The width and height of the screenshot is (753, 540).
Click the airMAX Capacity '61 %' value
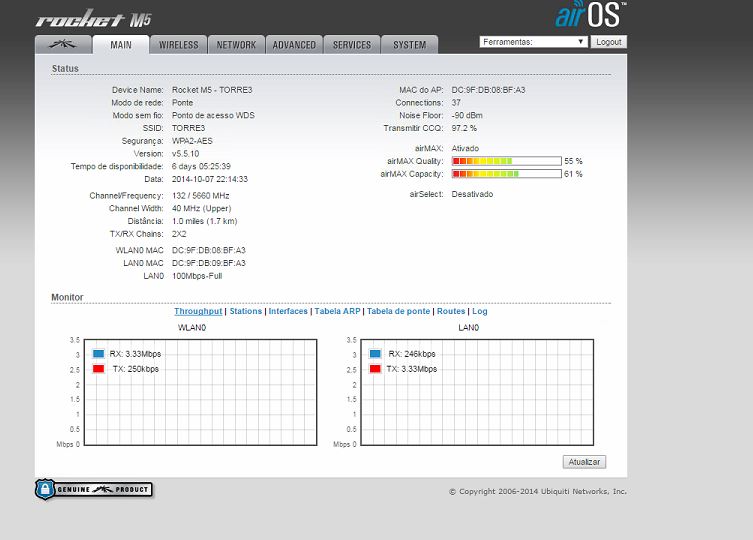pyautogui.click(x=573, y=174)
